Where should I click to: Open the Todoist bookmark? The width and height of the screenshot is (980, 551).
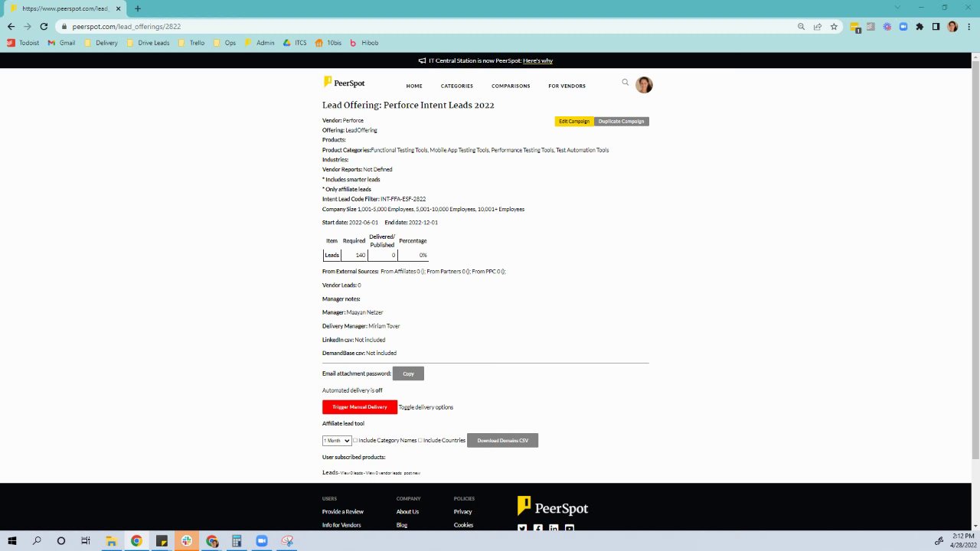coord(23,43)
